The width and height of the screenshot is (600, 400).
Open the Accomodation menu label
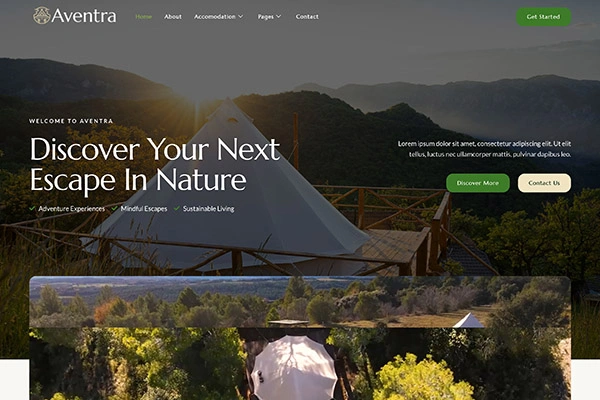(x=215, y=16)
